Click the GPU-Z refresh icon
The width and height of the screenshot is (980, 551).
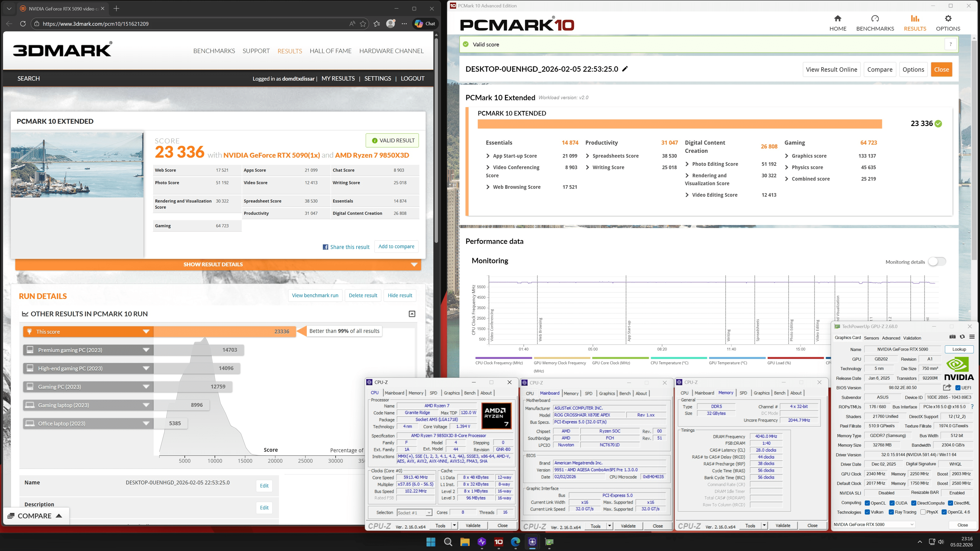(962, 337)
